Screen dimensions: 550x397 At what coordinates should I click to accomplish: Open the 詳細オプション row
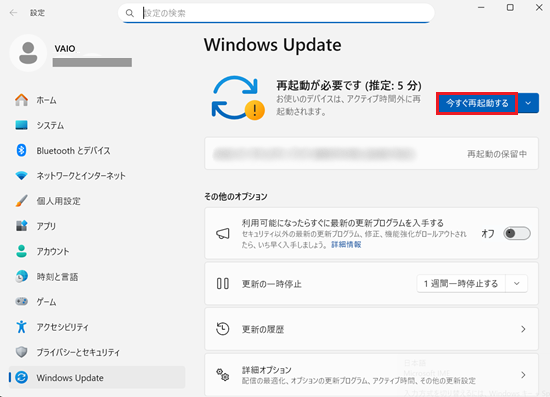point(371,375)
